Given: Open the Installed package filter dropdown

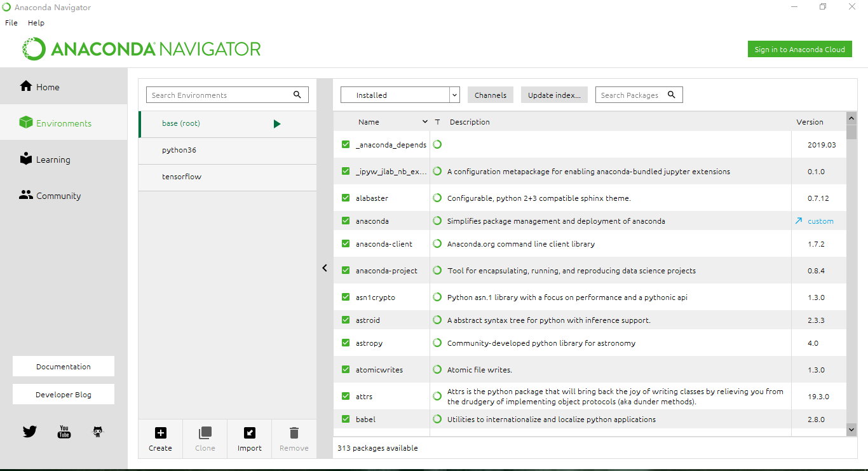Looking at the screenshot, I should [400, 95].
